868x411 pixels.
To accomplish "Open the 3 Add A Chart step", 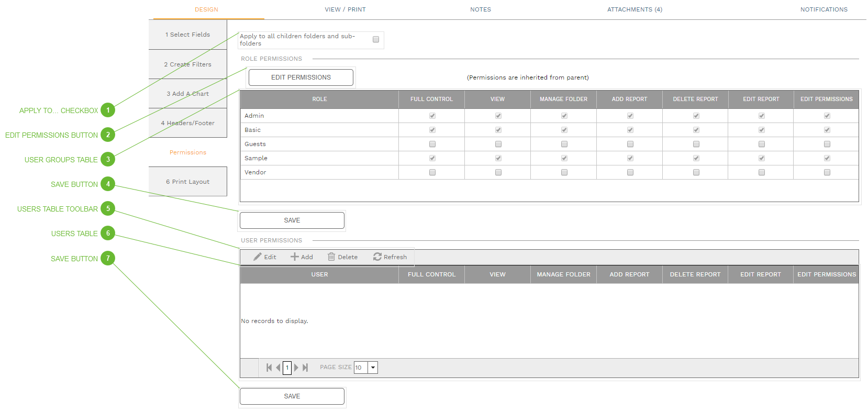I will click(188, 94).
